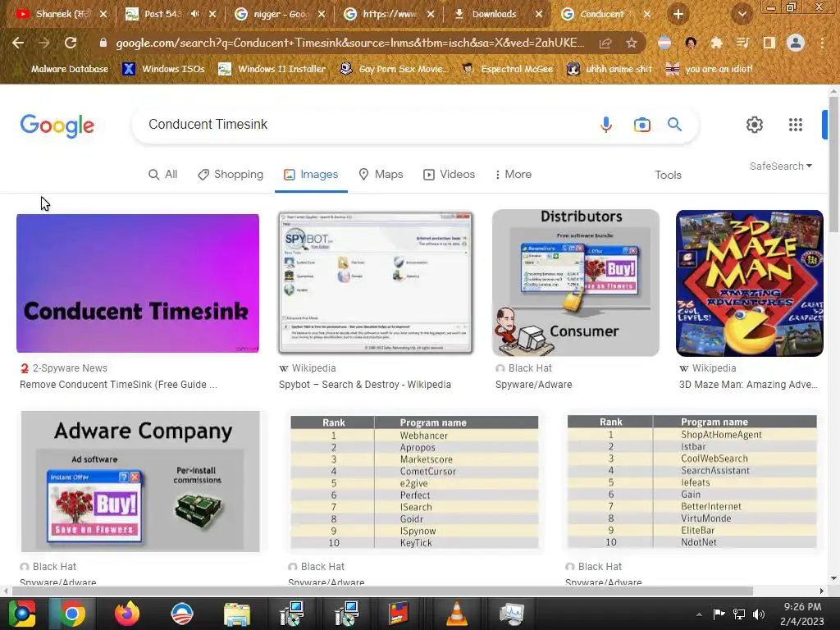Open the volume control in system tray
This screenshot has height=630, width=840.
[759, 614]
